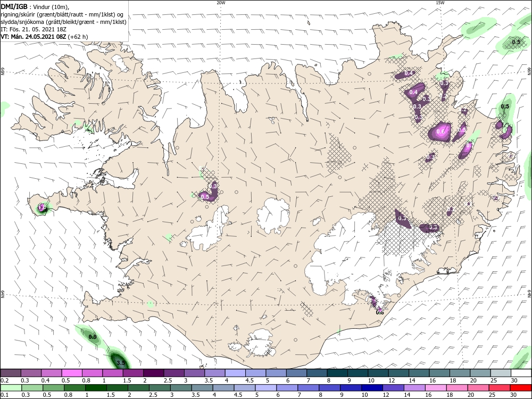Pick the red swatch after 30 in bottom legend row
The height and width of the screenshot is (399, 532).
coord(521,388)
